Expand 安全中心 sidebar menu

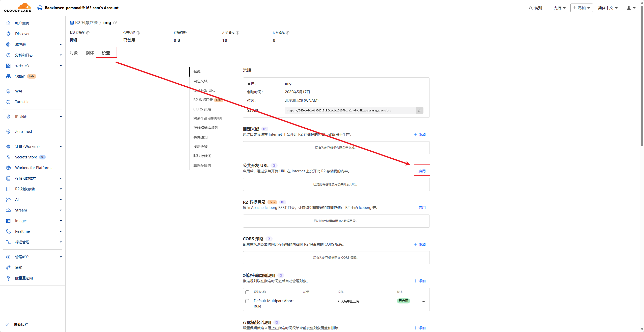pos(61,66)
